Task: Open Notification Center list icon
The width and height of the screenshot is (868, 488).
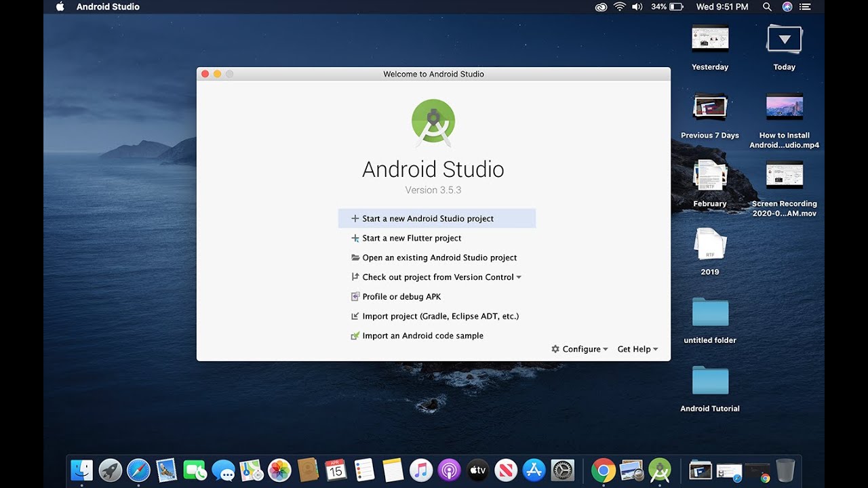Action: tap(805, 7)
